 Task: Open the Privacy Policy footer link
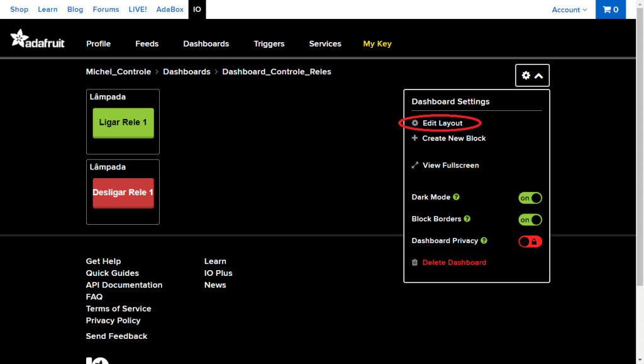click(x=113, y=321)
